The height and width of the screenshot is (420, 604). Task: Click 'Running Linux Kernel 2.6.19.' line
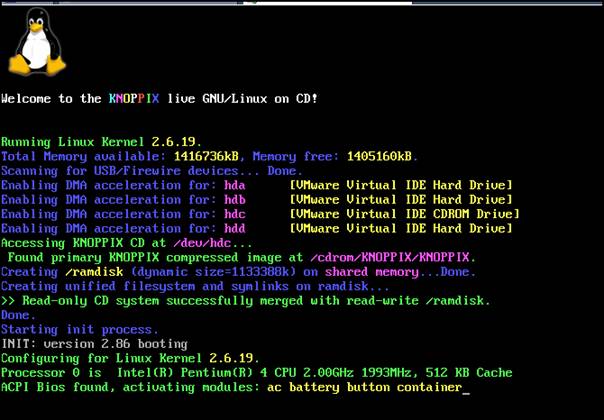101,142
